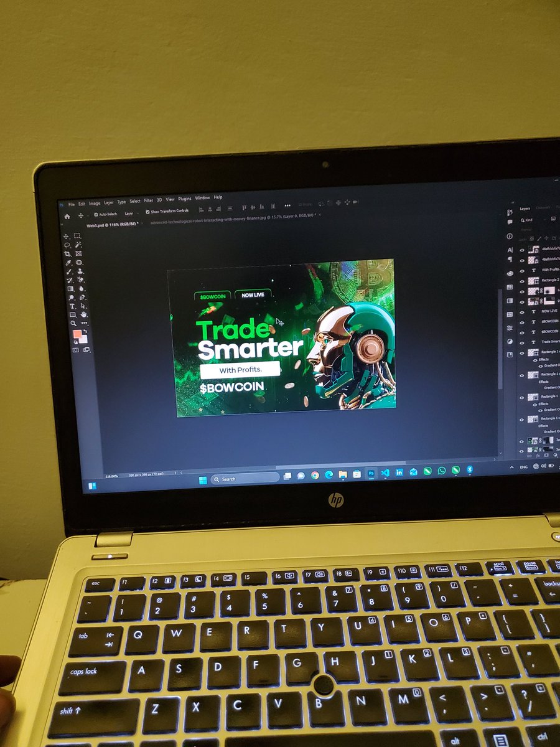Screen dimensions: 560x747
Task: Open the Kind filter dropdown in Layers
Action: click(x=534, y=220)
